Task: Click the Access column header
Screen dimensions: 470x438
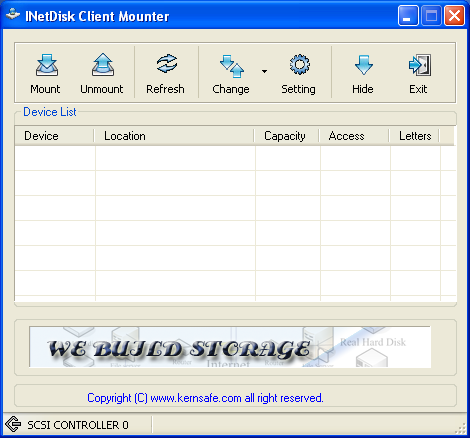Action: pyautogui.click(x=354, y=136)
